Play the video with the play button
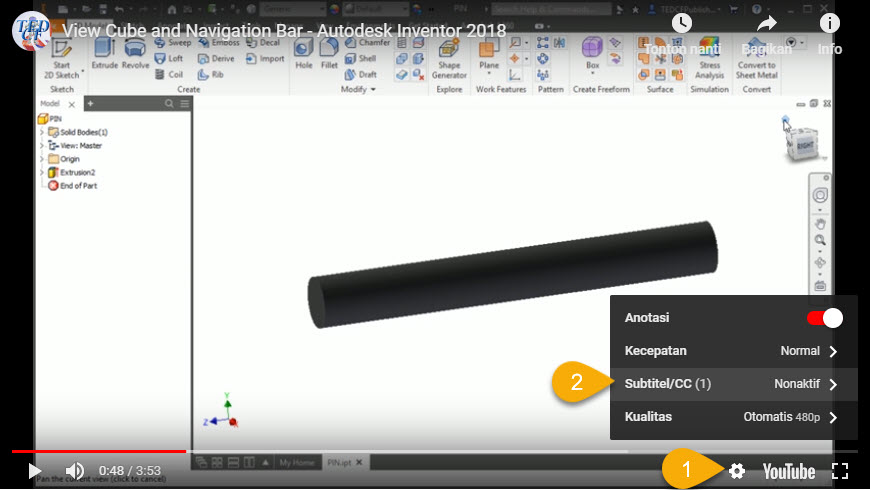The image size is (871, 490). 35,470
